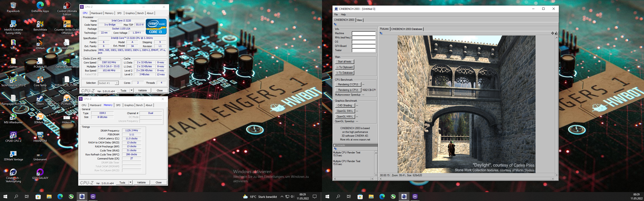This screenshot has height=201, width=644.
Task: Click Tester input field
Action: [364, 50]
